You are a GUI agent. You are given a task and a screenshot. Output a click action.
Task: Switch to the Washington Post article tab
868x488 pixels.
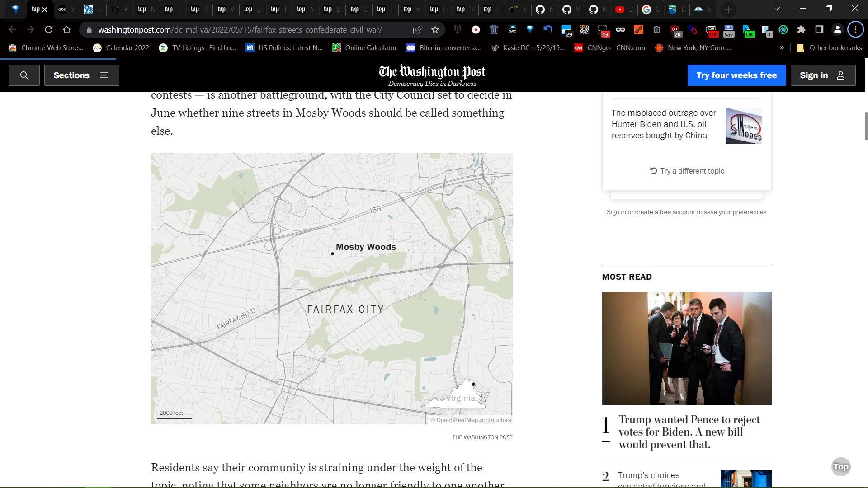point(36,9)
